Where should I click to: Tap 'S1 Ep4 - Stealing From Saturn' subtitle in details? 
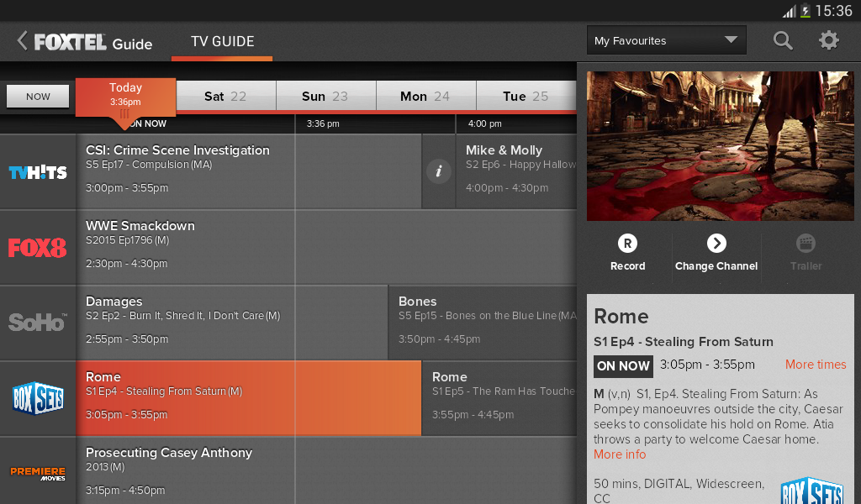tap(684, 342)
